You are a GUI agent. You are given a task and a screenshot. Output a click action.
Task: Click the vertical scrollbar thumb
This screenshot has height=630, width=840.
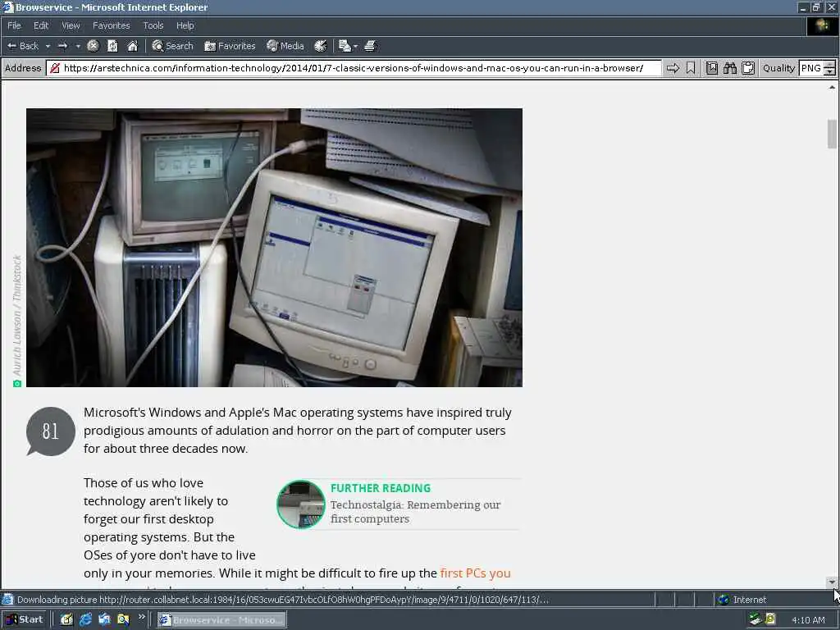(x=832, y=134)
